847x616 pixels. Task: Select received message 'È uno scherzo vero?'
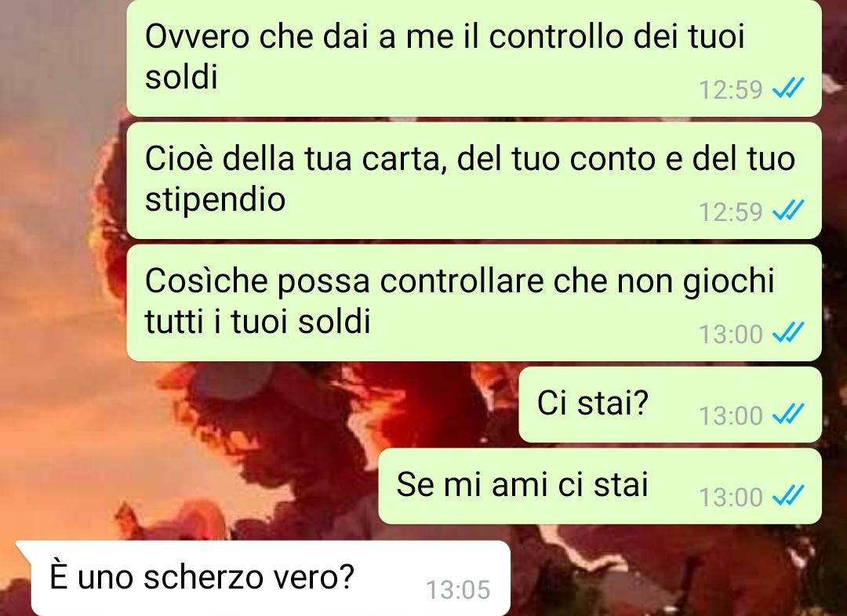[x=263, y=578]
